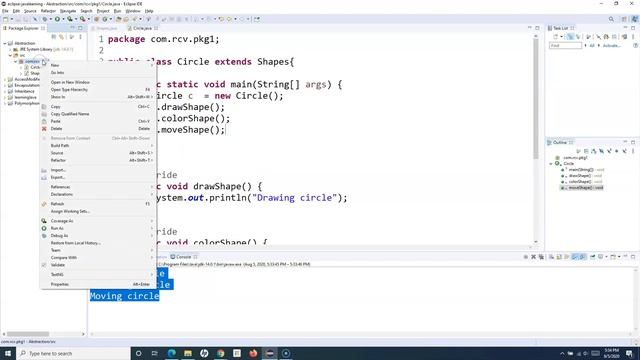Screen dimensions: 640x360
Task: Choose Export... from context menu
Action: (98, 177)
